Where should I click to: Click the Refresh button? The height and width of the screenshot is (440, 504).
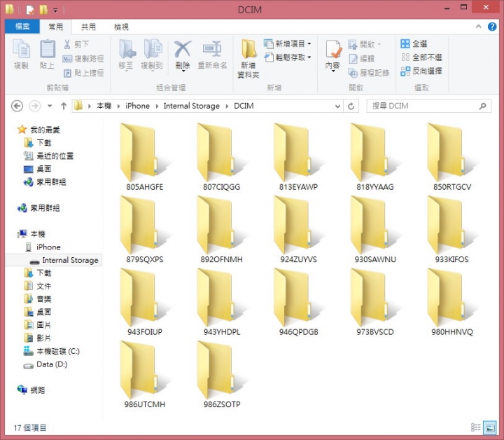point(351,106)
